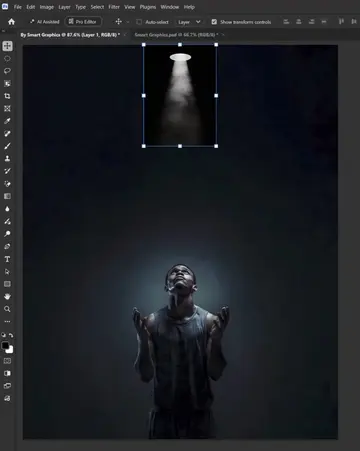
Task: Click the align right edges icon
Action: pos(311,22)
